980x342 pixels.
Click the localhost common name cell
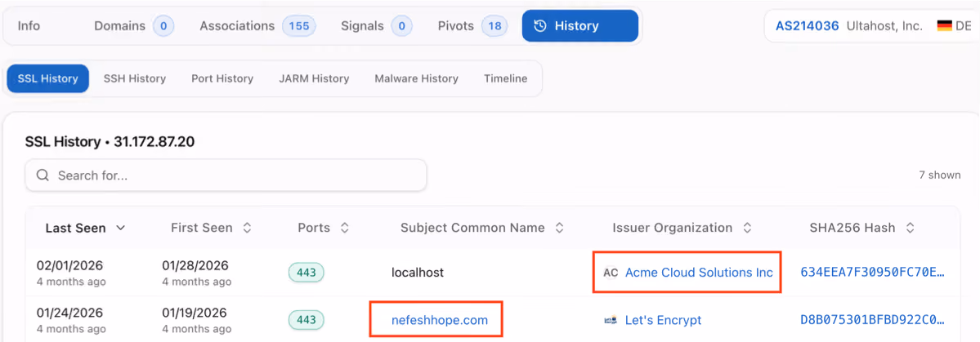point(418,273)
